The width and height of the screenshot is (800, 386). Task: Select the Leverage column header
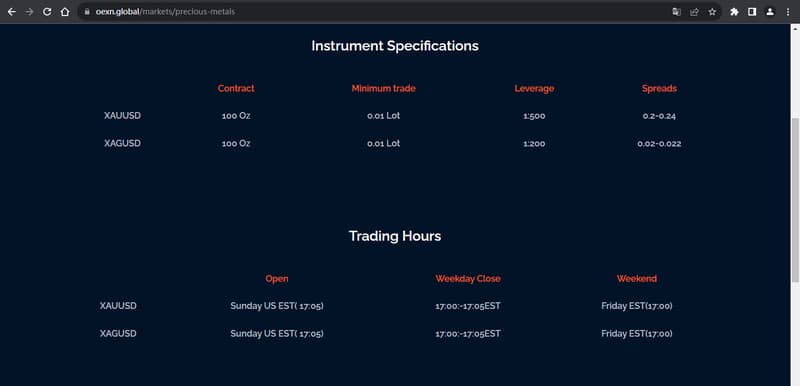534,89
